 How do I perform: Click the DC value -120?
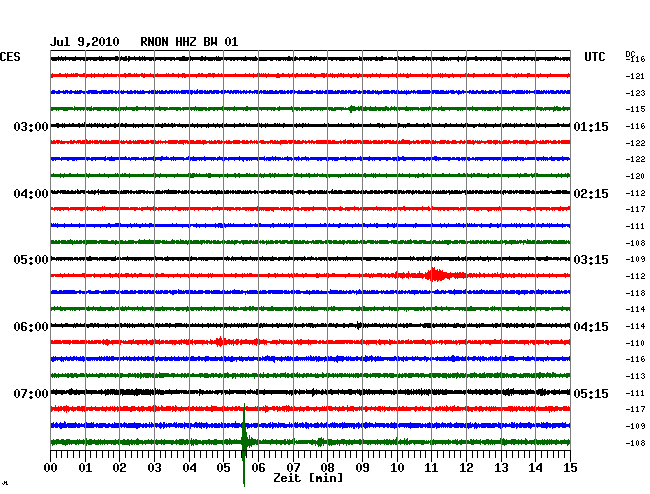coord(635,176)
